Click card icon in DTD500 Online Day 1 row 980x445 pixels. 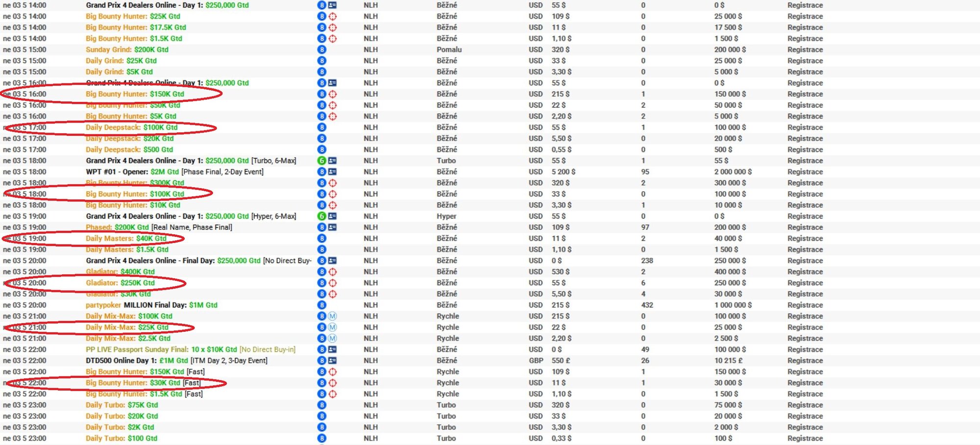(x=333, y=361)
